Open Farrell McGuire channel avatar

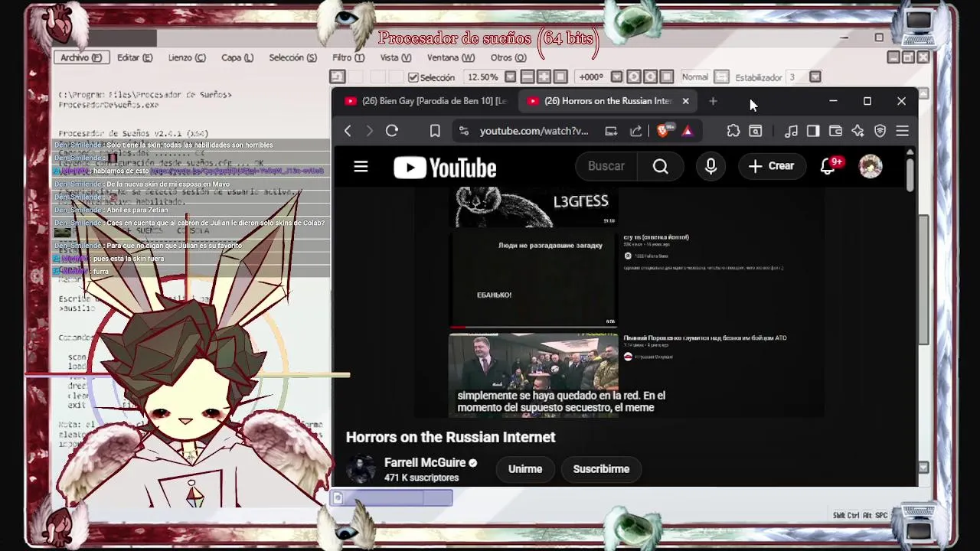[361, 469]
